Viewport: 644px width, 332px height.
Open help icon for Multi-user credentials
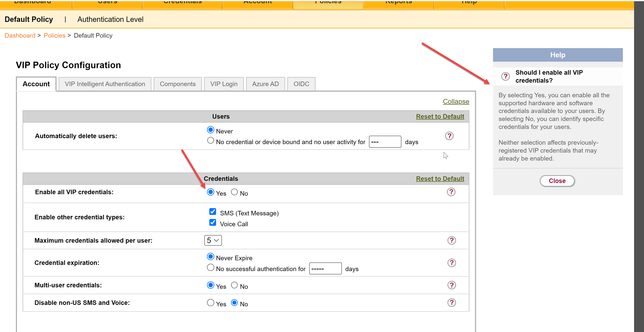tap(451, 285)
